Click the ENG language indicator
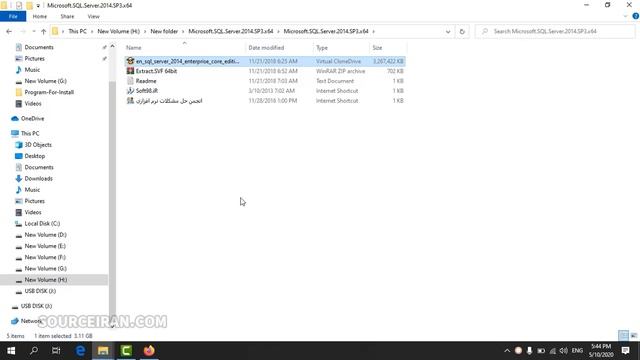 pos(577,351)
